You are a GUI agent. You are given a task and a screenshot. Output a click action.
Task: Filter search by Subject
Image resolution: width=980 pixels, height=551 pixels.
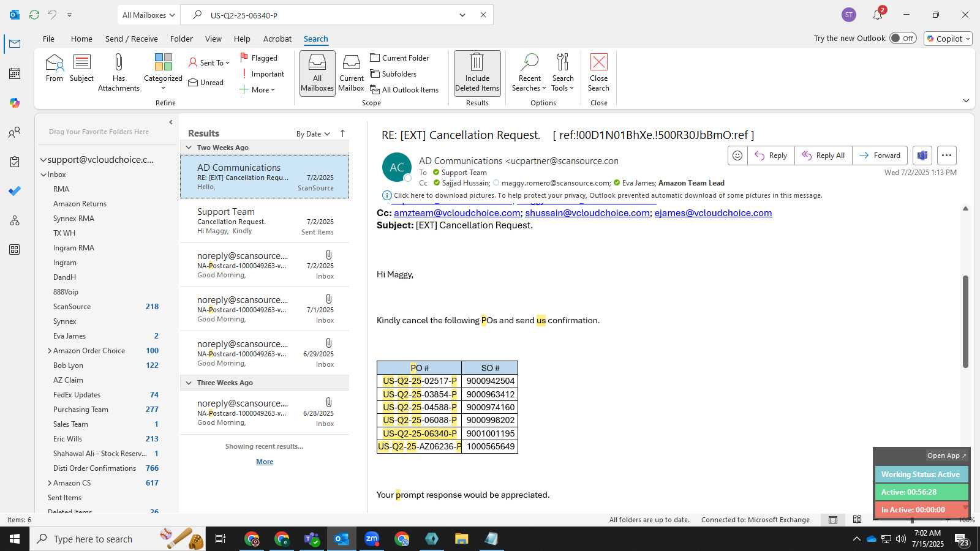click(x=81, y=68)
